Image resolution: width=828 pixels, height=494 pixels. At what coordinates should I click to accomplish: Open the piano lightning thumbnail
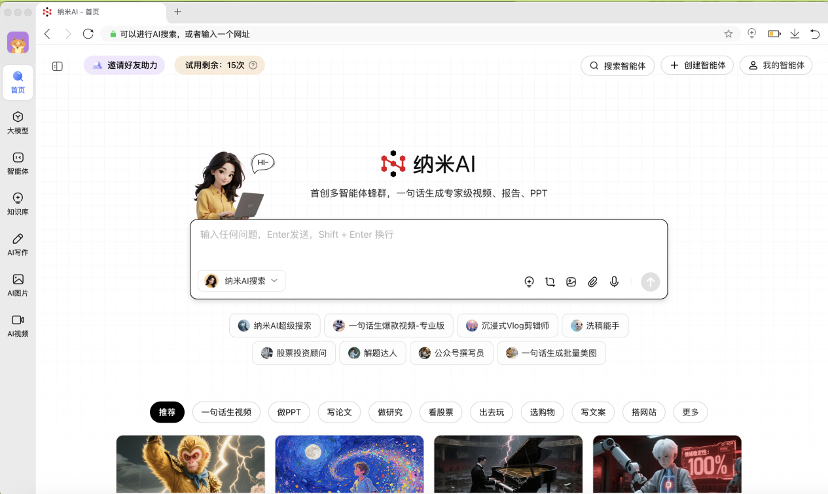point(509,464)
